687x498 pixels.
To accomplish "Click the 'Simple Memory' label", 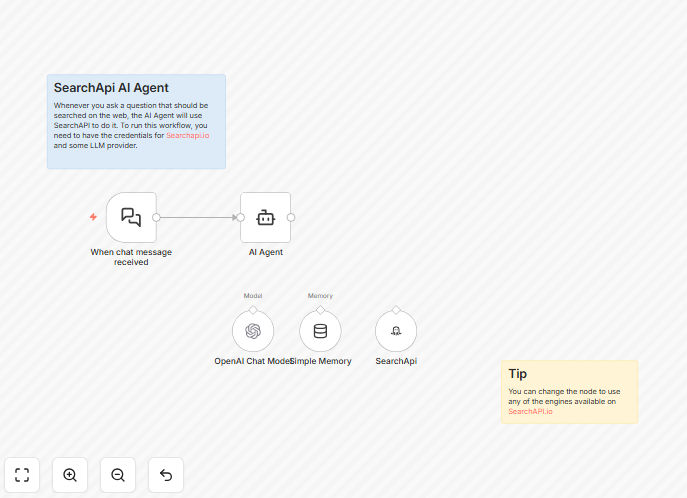I will point(321,361).
